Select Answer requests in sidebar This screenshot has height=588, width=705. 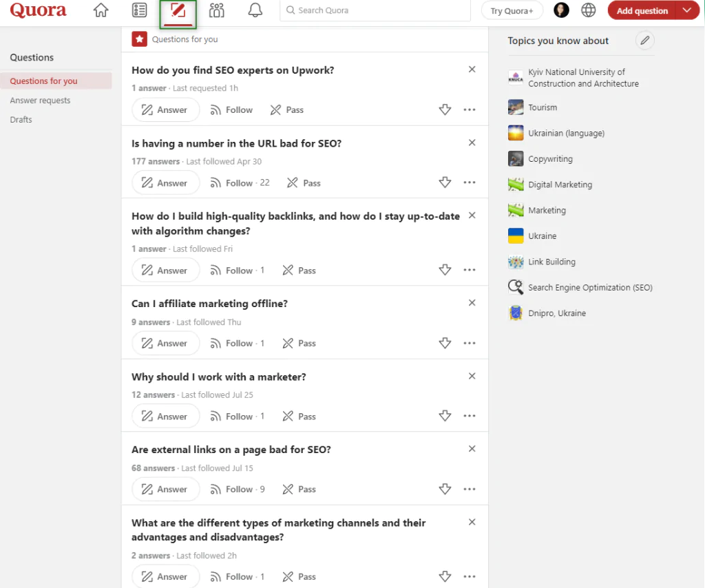[40, 101]
